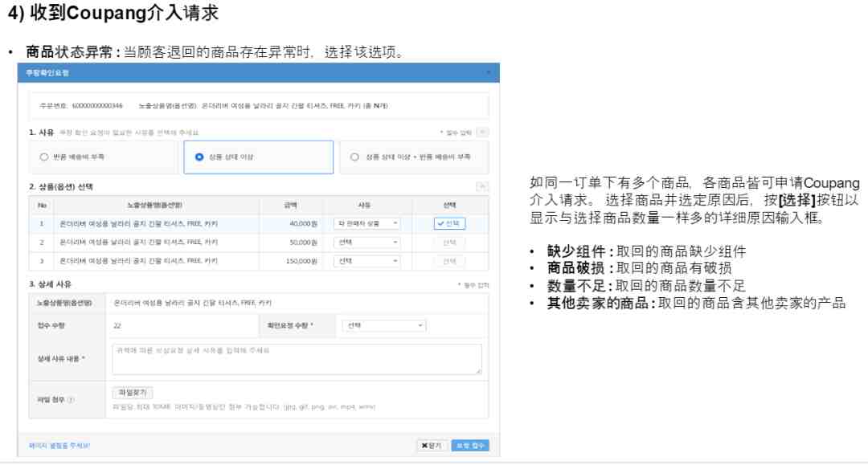The width and height of the screenshot is (868, 465).
Task: Open the 확인요청 수량 dropdown
Action: pos(383,326)
